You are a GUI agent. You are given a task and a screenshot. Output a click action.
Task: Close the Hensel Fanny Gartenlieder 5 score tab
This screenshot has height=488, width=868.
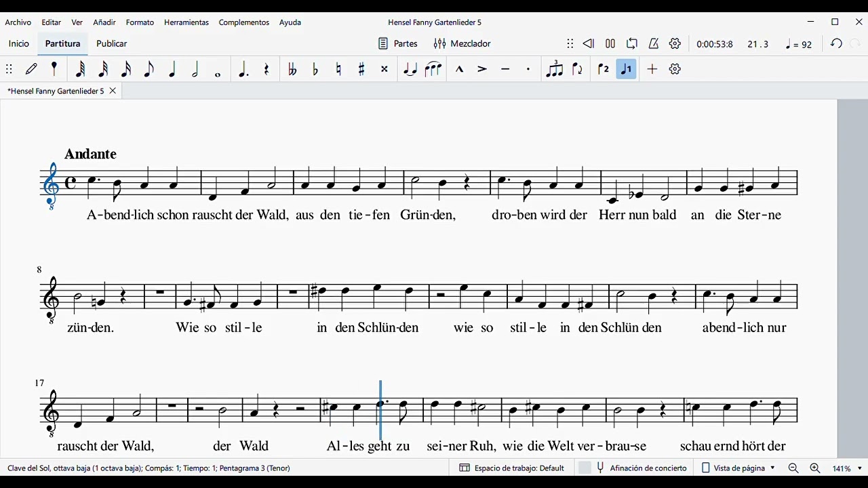[x=113, y=90]
